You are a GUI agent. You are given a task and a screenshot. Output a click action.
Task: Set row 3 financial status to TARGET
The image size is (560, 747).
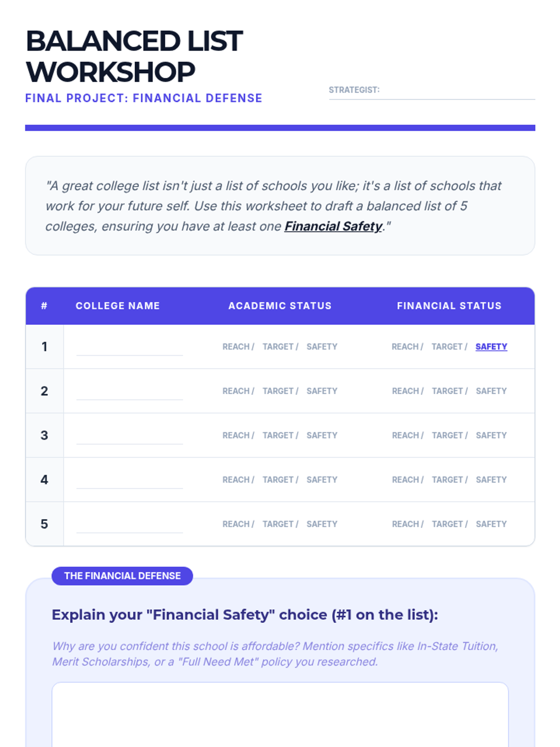point(448,436)
